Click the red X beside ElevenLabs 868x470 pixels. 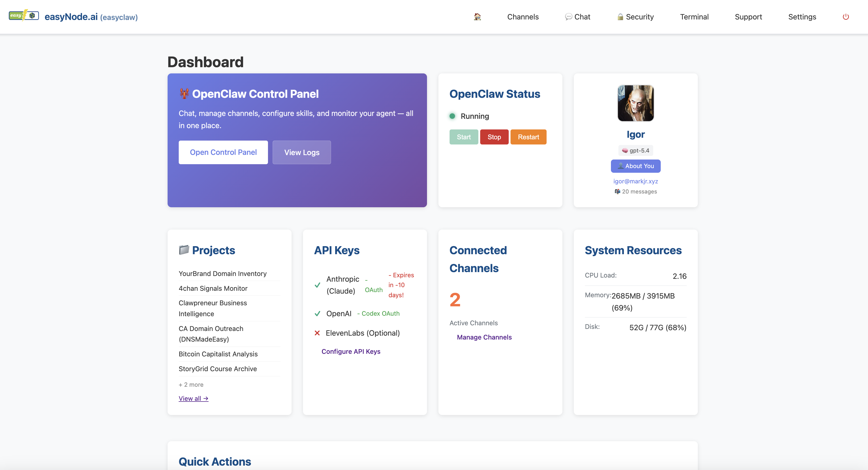(317, 333)
